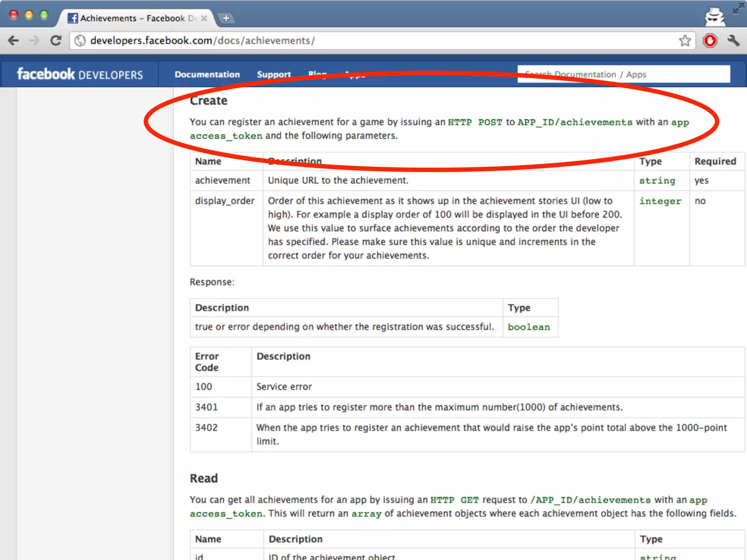Click the Search Documentation field
747x560 pixels.
tap(623, 74)
